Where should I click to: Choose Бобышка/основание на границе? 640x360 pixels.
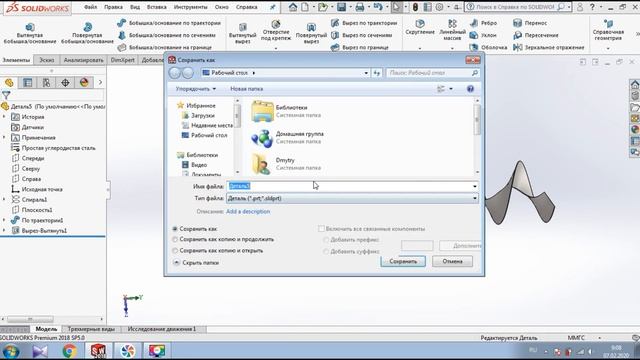click(x=164, y=47)
